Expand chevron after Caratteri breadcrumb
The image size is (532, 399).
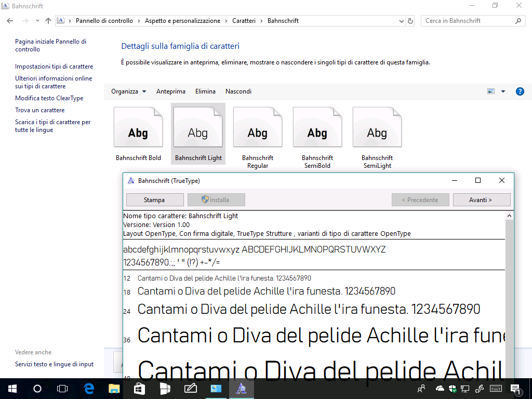coord(261,21)
